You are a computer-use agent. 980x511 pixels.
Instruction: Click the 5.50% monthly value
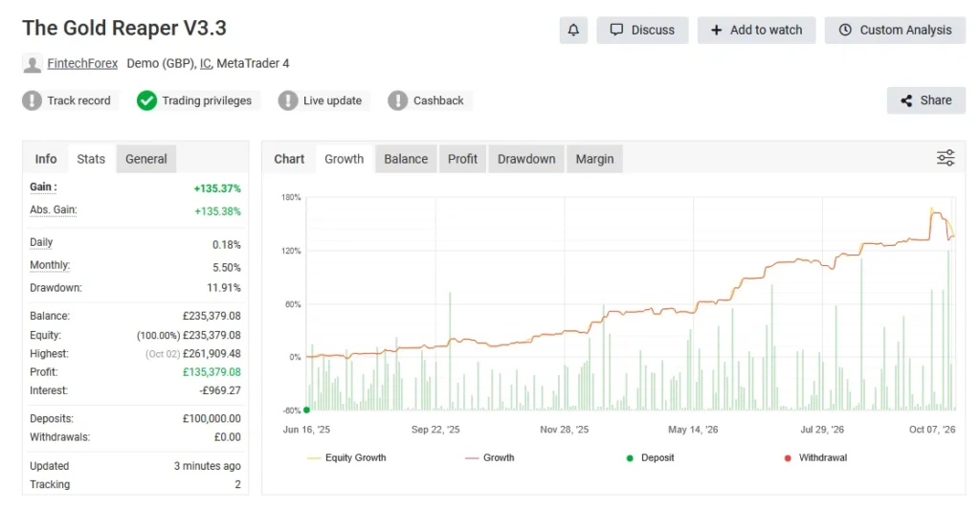point(226,267)
